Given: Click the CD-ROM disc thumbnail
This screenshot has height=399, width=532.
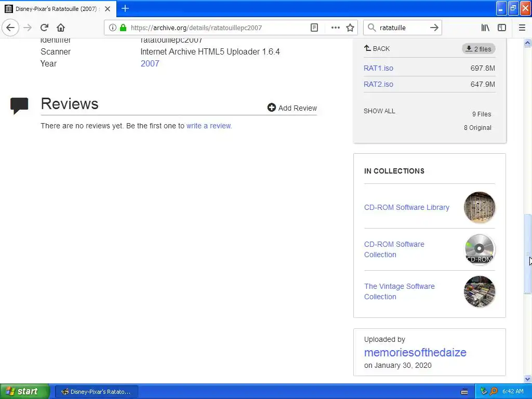Looking at the screenshot, I should tap(479, 249).
